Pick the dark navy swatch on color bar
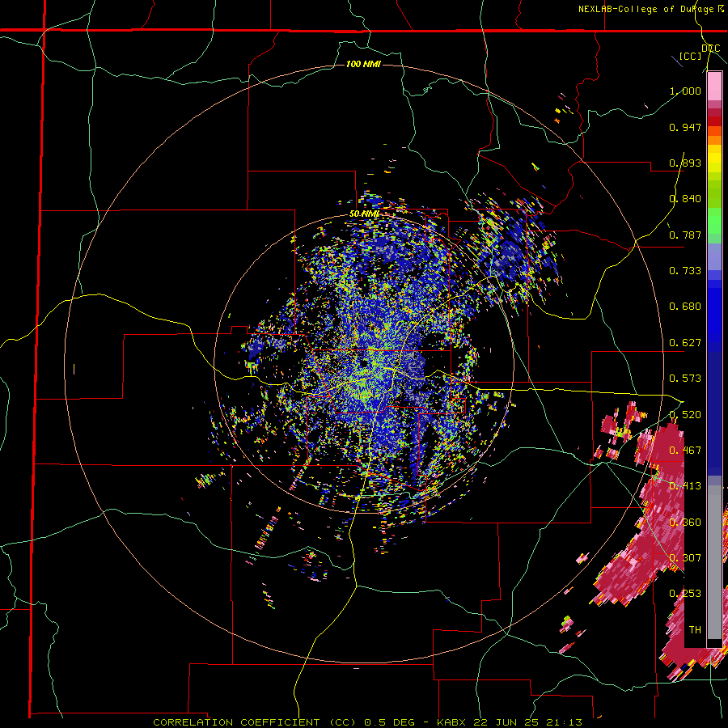The image size is (728, 728). pos(714,413)
